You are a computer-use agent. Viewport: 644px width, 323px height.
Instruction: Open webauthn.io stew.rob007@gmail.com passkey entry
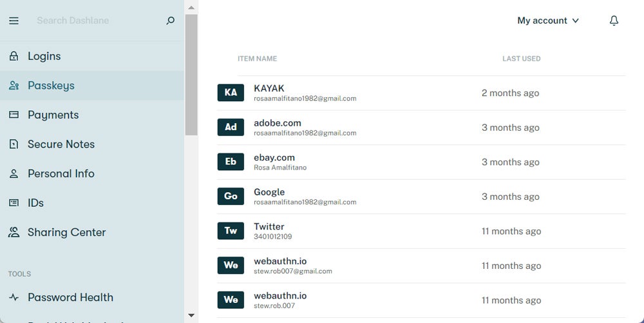(x=280, y=266)
